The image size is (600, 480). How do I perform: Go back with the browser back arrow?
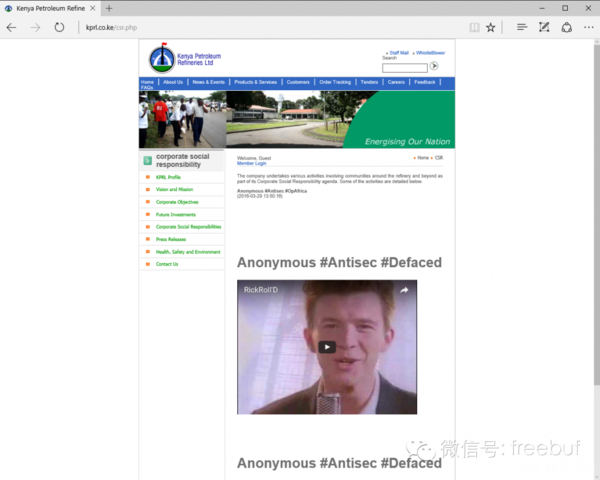point(11,27)
